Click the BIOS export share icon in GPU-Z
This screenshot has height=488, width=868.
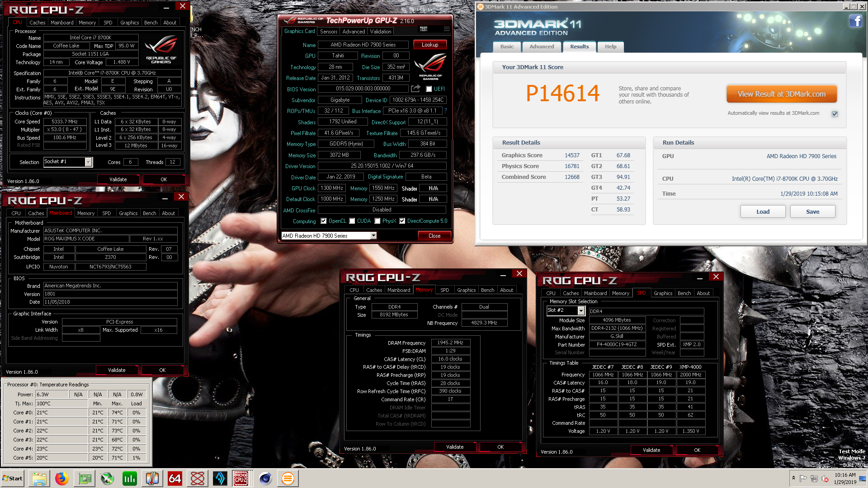[x=415, y=89]
